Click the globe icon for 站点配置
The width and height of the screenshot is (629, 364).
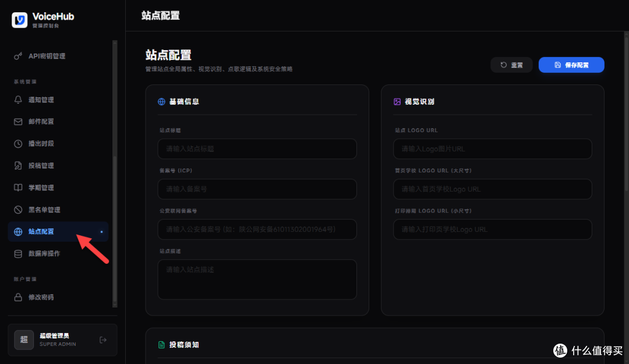pos(18,232)
